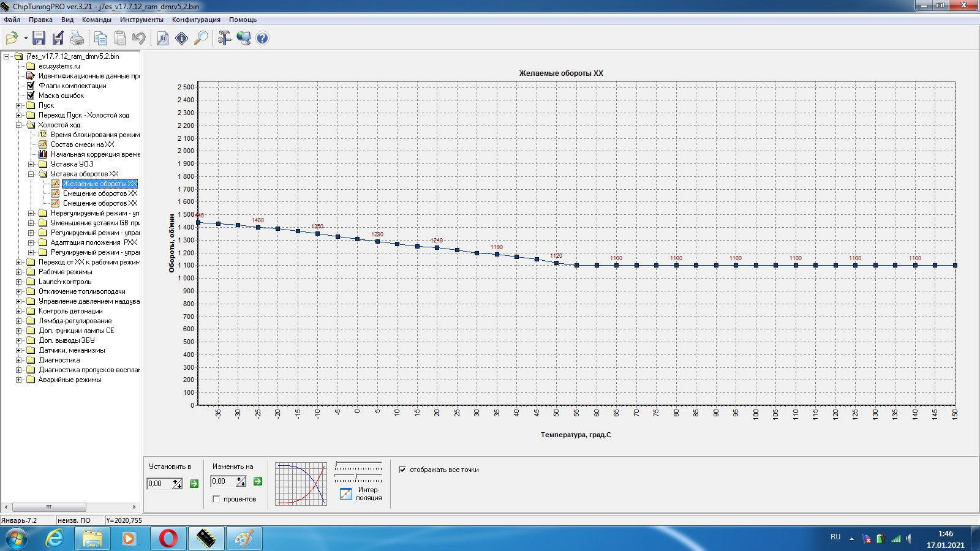Open the Конфигурация menu
Viewport: 980px width, 551px height.
tap(196, 20)
